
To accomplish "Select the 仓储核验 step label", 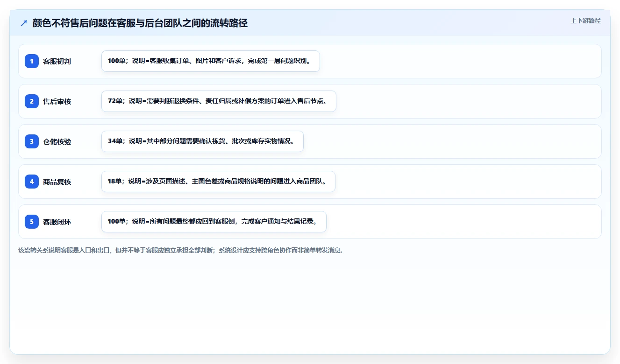I will tap(57, 142).
